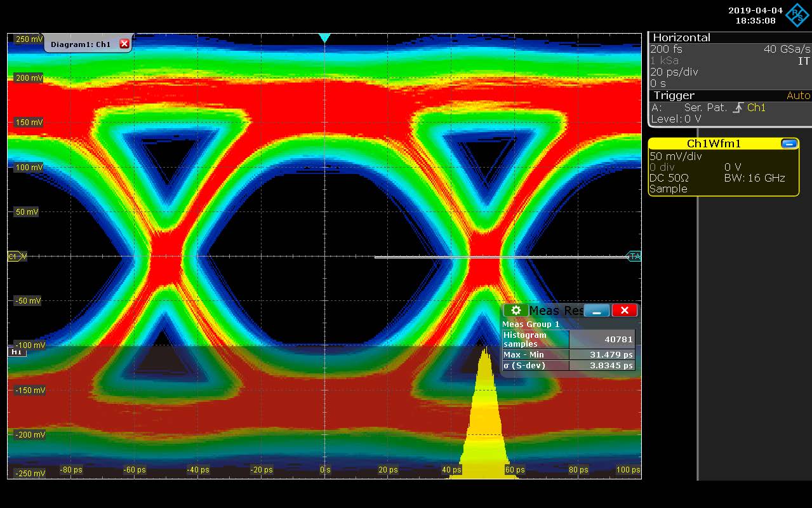Click the C1 ground level marker
The height and width of the screenshot is (508, 812).
[17, 257]
